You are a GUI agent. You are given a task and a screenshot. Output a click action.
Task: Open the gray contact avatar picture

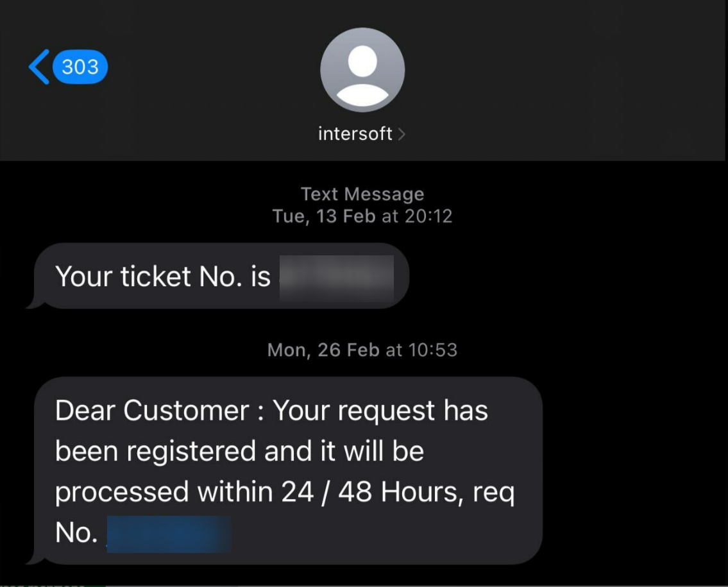click(362, 70)
